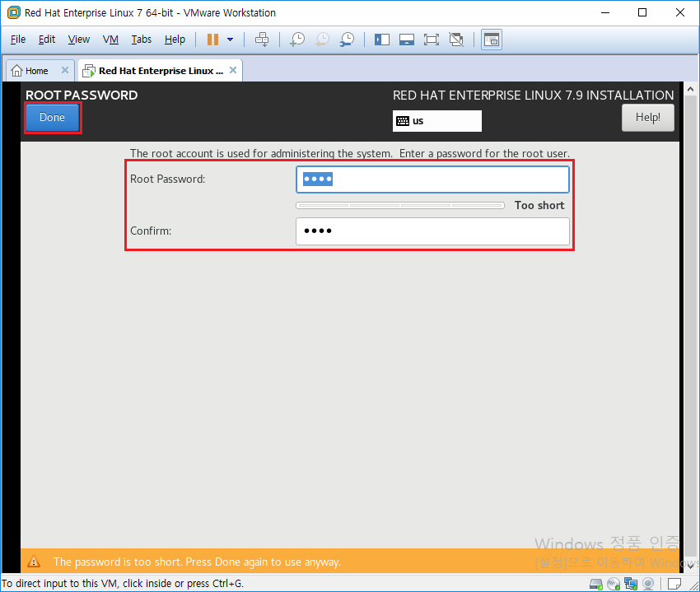The height and width of the screenshot is (592, 700).
Task: Close the Home tab
Action: coord(65,70)
